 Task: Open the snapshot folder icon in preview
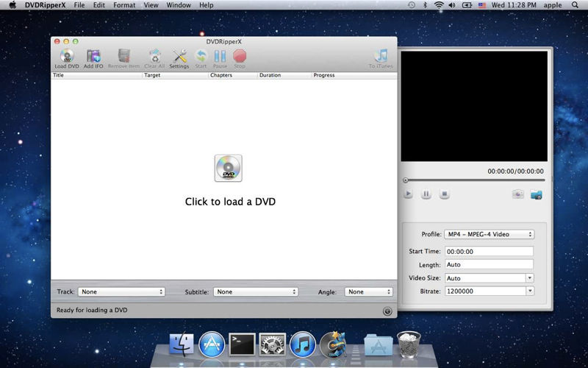(537, 194)
